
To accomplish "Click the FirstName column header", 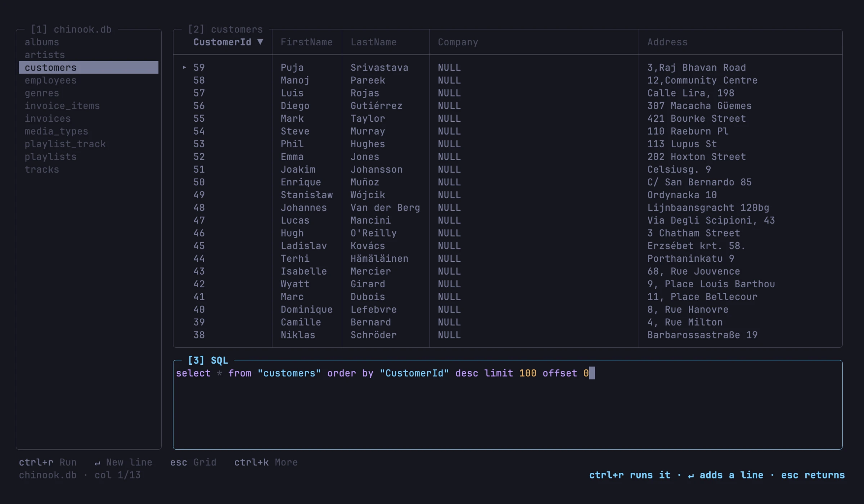I will click(306, 42).
